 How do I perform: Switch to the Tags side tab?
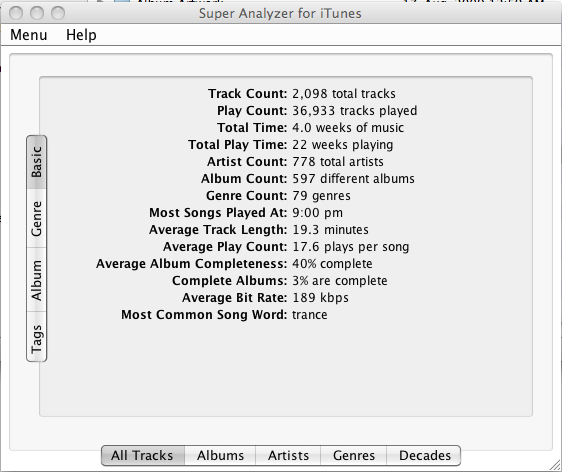37,337
